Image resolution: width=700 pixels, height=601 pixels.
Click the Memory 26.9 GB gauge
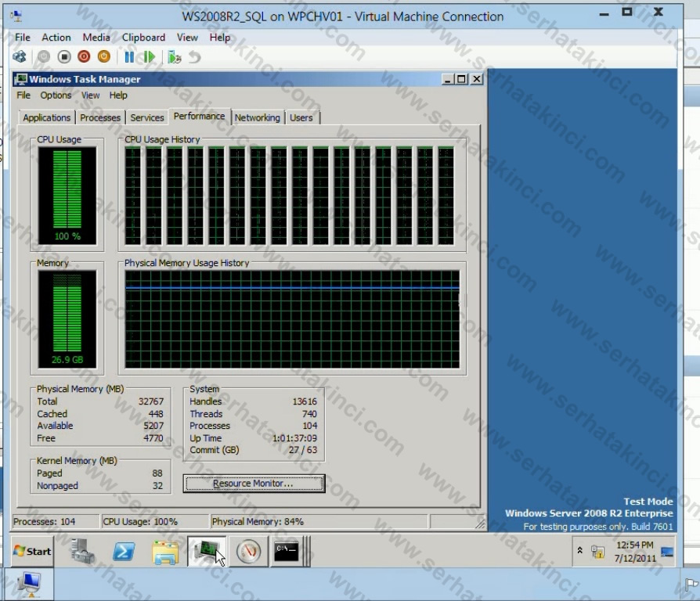(x=67, y=319)
